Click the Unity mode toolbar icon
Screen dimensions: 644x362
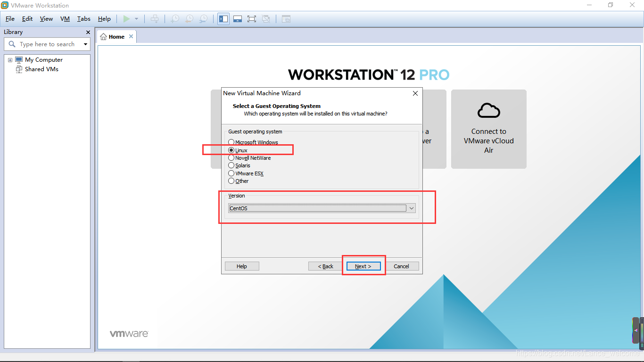(x=266, y=19)
